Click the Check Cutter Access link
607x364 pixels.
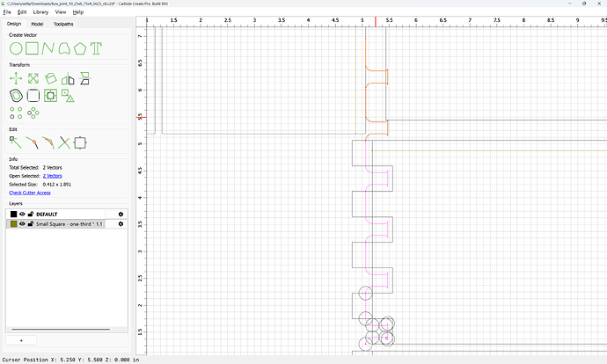pos(30,193)
